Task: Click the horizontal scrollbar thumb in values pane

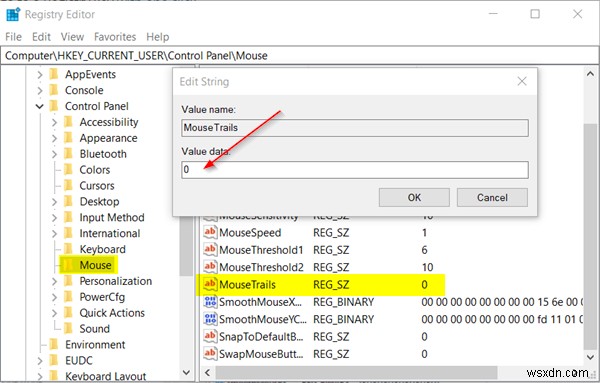Action: coord(356,372)
